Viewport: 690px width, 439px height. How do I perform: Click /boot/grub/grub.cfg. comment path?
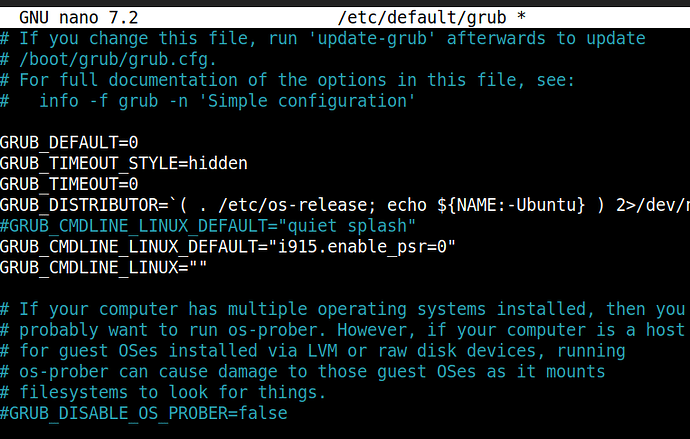[x=118, y=59]
